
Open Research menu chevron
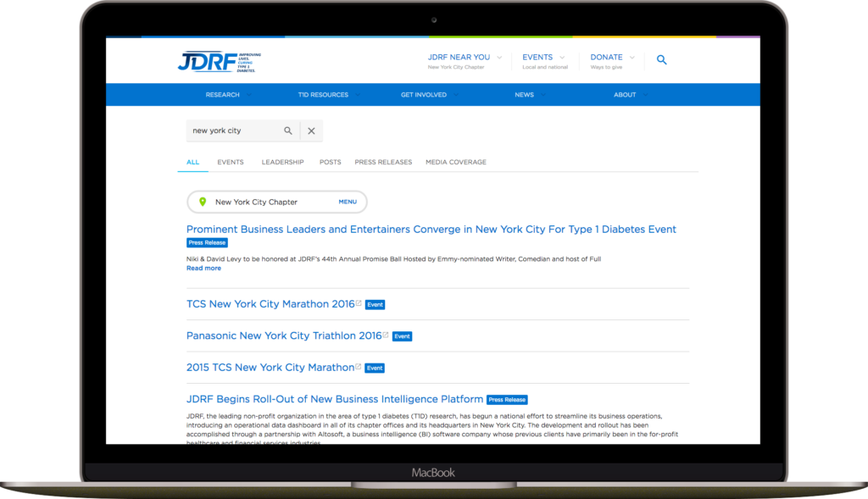click(x=249, y=95)
